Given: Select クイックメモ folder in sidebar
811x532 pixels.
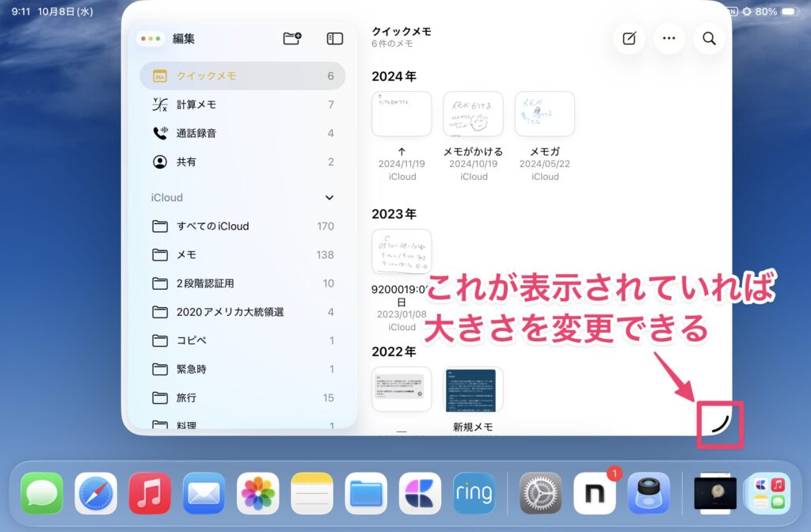Looking at the screenshot, I should pyautogui.click(x=242, y=76).
